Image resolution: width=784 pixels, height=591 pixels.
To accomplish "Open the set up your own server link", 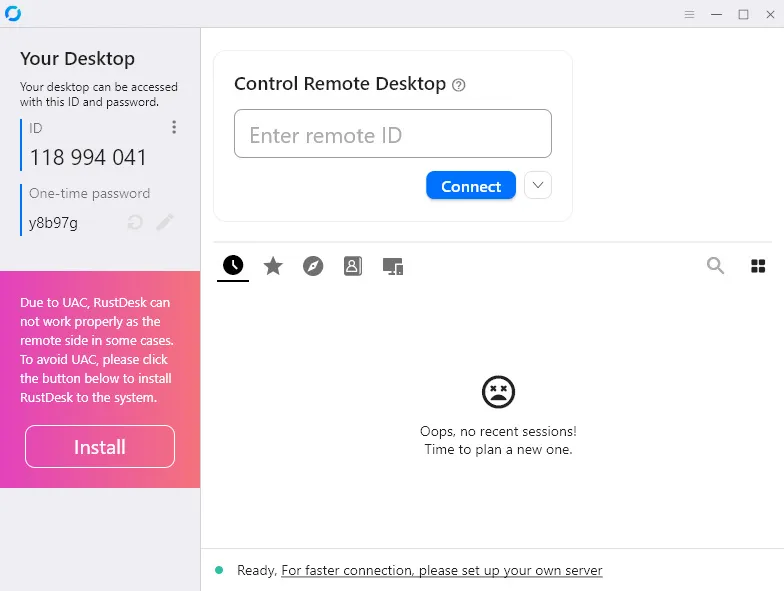I will tap(442, 570).
